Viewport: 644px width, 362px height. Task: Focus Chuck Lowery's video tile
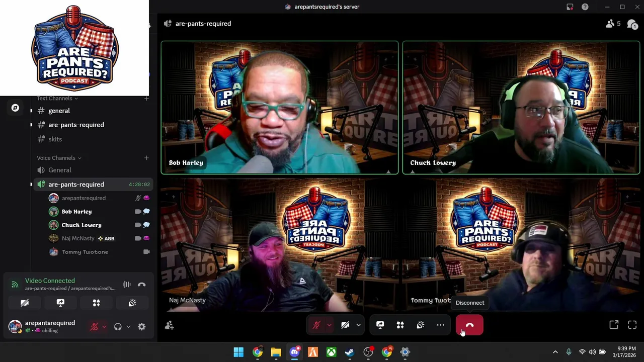pyautogui.click(x=521, y=108)
